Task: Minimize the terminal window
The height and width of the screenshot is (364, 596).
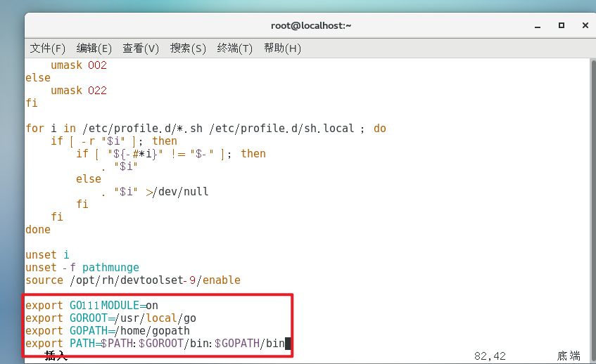Action: (x=538, y=25)
